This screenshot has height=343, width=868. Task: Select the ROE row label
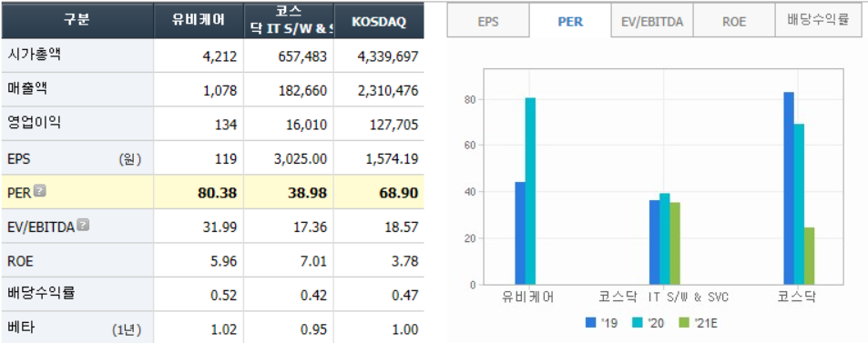point(20,261)
